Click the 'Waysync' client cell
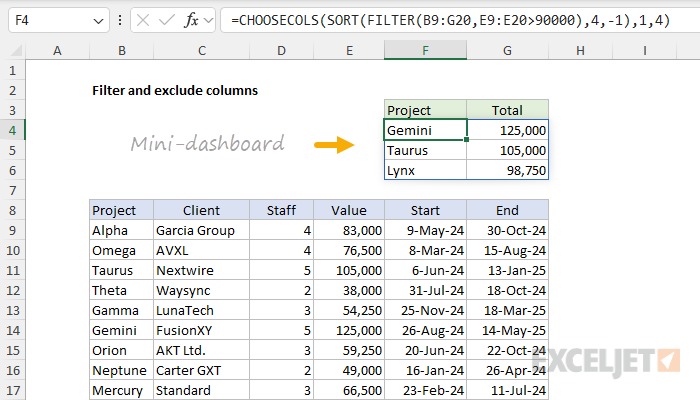 click(201, 291)
